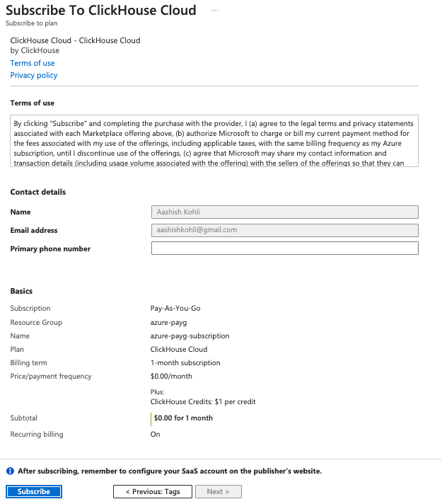The image size is (442, 504).
Task: Click the 1-month subscription billing term
Action: tap(185, 363)
